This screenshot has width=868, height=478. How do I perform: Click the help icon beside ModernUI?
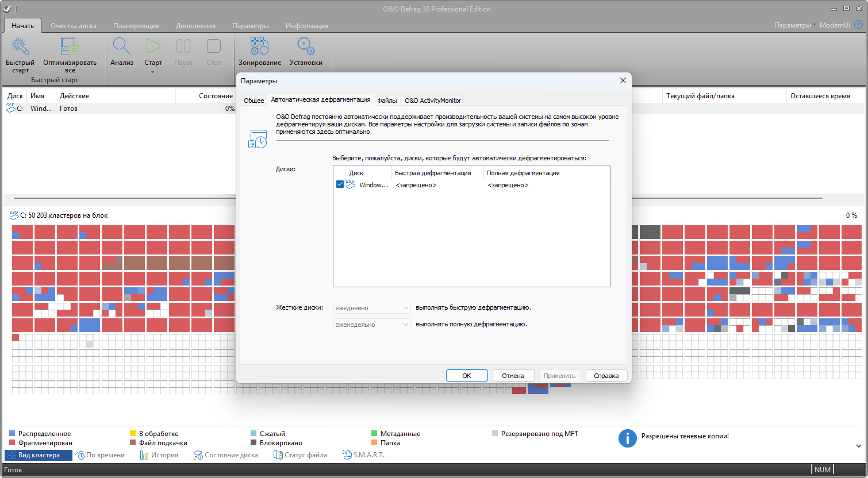click(858, 25)
